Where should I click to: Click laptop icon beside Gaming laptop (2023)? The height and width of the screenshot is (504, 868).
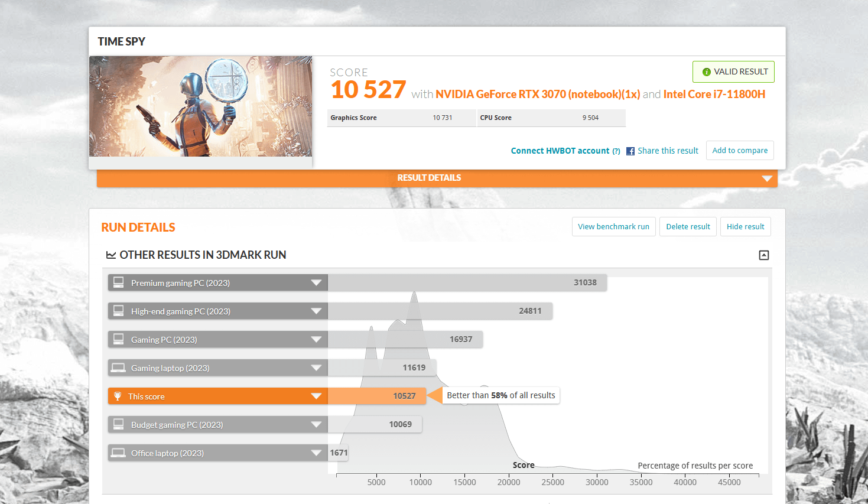click(x=119, y=368)
